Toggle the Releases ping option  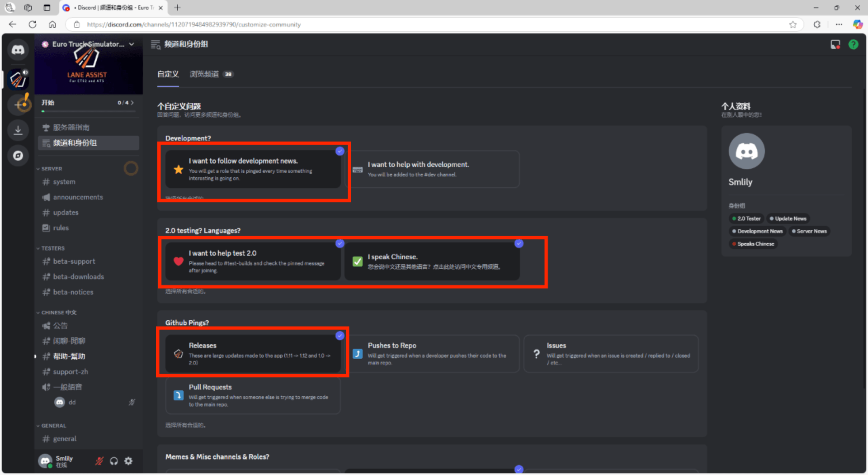pos(253,354)
